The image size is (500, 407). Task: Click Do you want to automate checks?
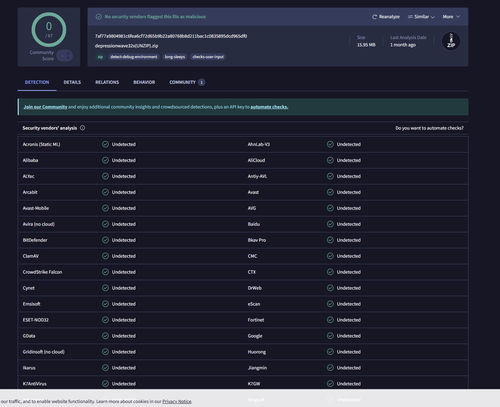click(x=429, y=128)
